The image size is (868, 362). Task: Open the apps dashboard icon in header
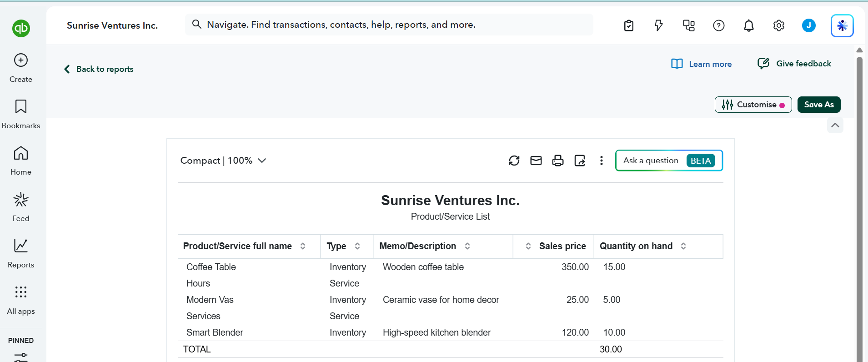689,25
